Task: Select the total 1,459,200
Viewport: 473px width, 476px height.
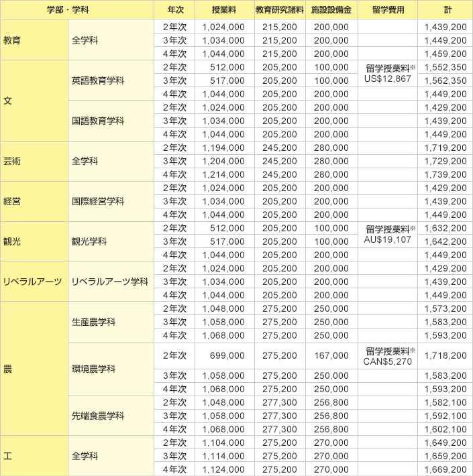Action: (x=445, y=54)
